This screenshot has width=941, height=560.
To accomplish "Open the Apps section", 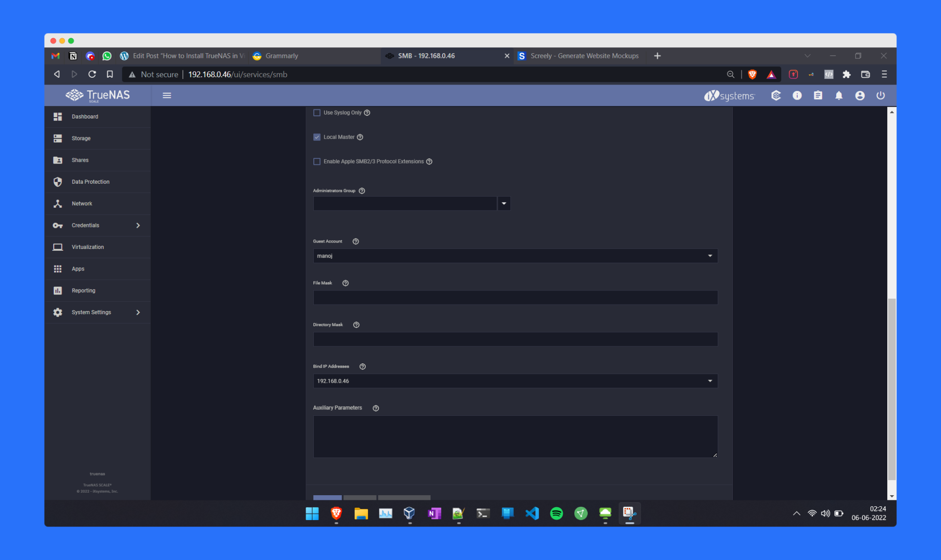I will (x=78, y=269).
